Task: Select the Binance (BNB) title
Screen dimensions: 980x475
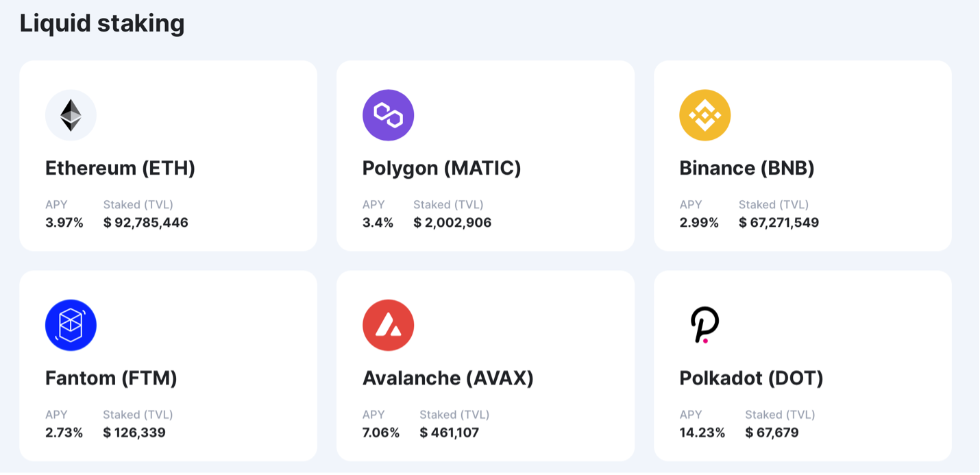Action: 746,168
